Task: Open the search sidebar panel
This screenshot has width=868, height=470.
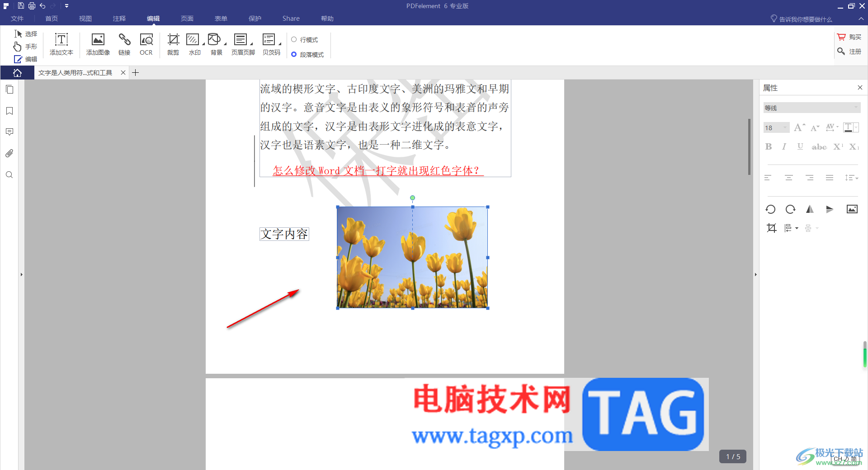Action: [x=9, y=175]
